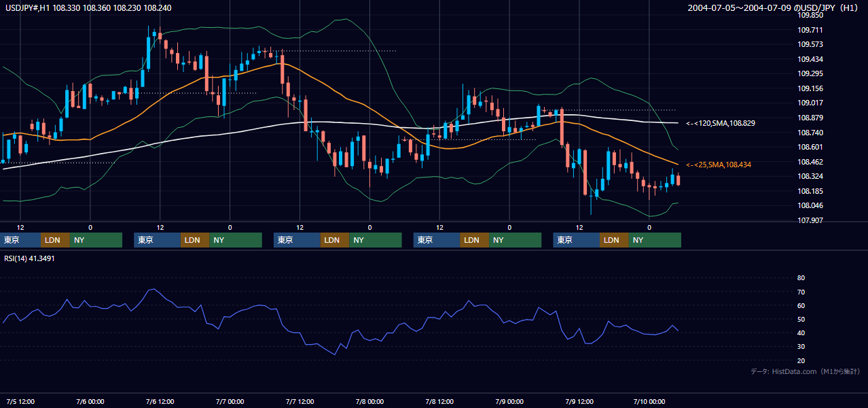Viewport: 868px width, 408px height.
Task: Click the 東京 session block above 7/9 12:00
Action: [x=577, y=240]
